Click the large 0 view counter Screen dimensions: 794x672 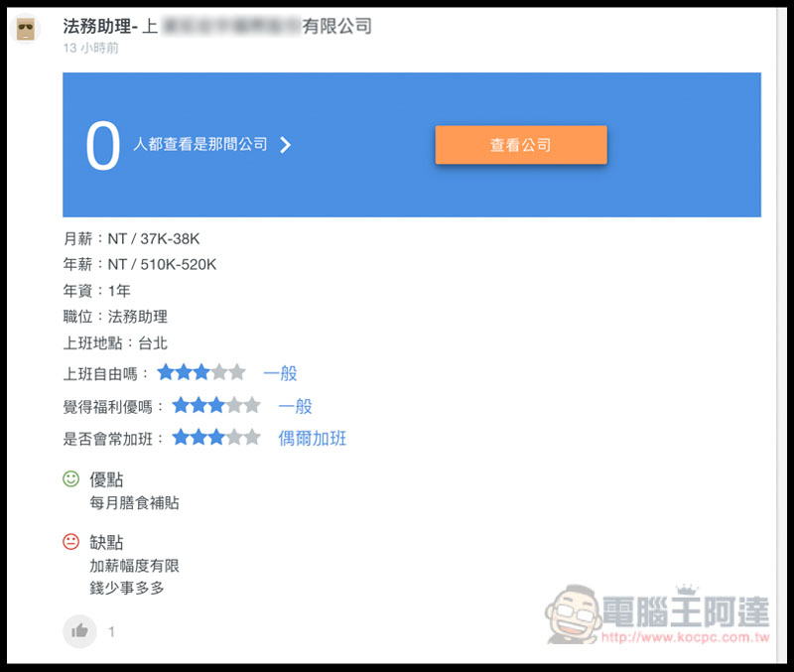point(102,146)
